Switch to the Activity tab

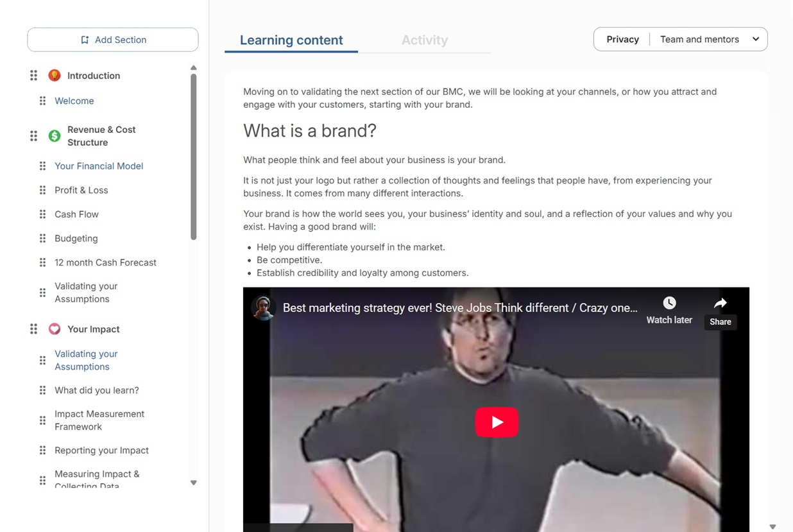(424, 40)
